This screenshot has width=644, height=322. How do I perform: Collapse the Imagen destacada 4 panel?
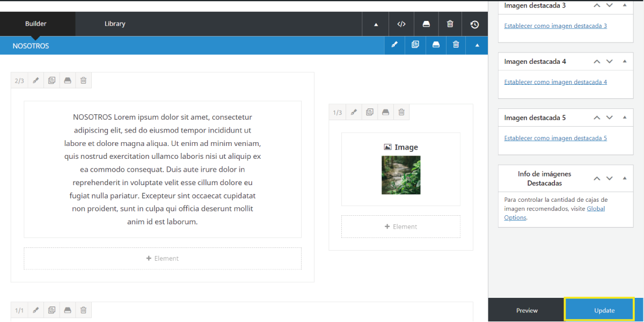point(624,62)
